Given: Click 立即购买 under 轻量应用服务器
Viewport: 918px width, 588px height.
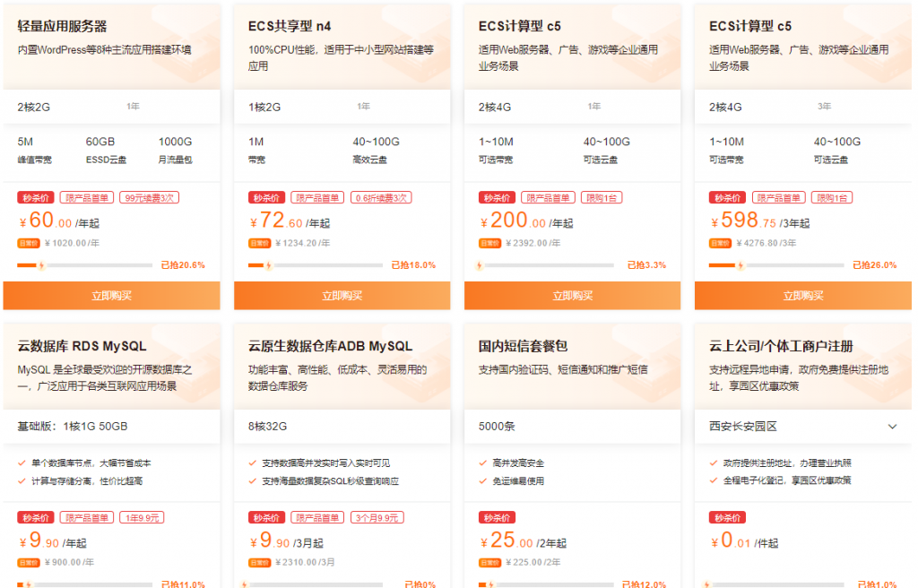Looking at the screenshot, I should pyautogui.click(x=111, y=296).
